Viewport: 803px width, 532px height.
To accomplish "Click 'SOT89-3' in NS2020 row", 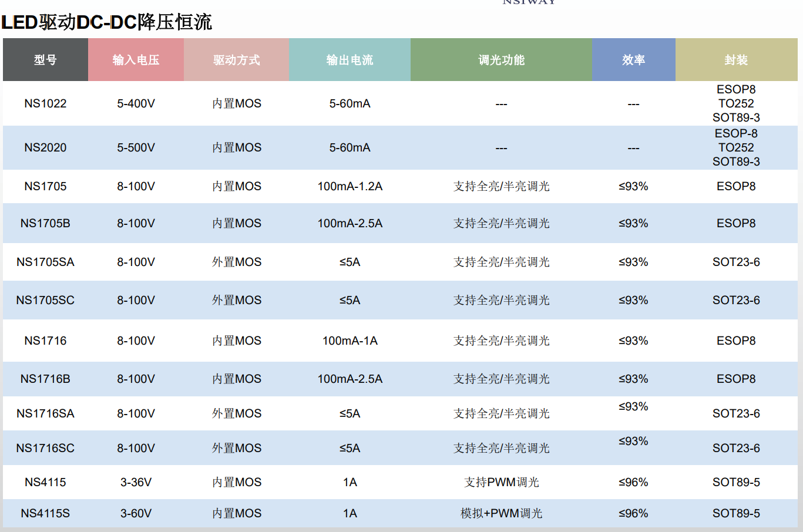I will click(x=736, y=161).
